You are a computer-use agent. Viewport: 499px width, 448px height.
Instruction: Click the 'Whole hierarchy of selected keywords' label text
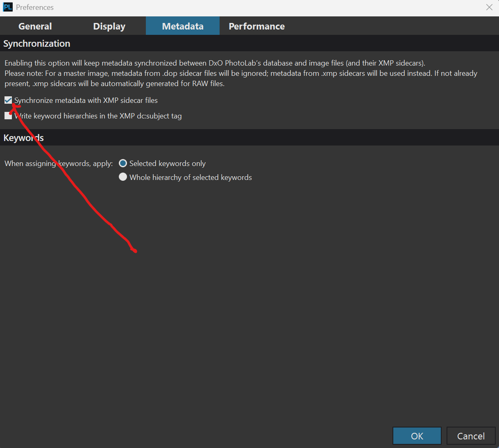click(x=191, y=177)
